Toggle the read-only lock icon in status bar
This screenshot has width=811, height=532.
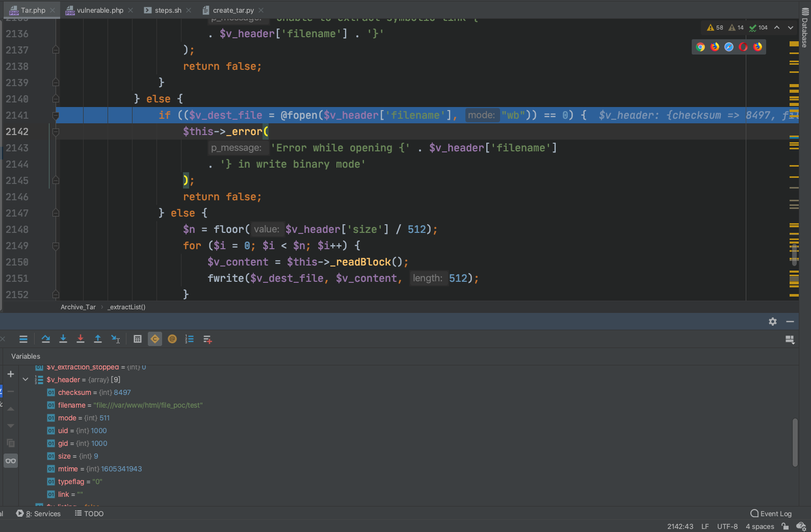(x=785, y=526)
